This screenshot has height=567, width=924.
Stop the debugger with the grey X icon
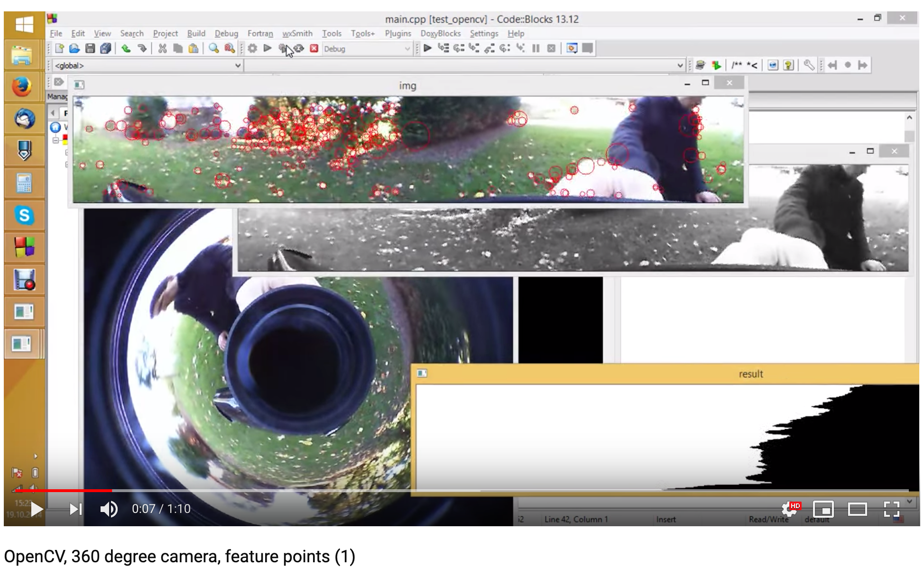coord(551,48)
